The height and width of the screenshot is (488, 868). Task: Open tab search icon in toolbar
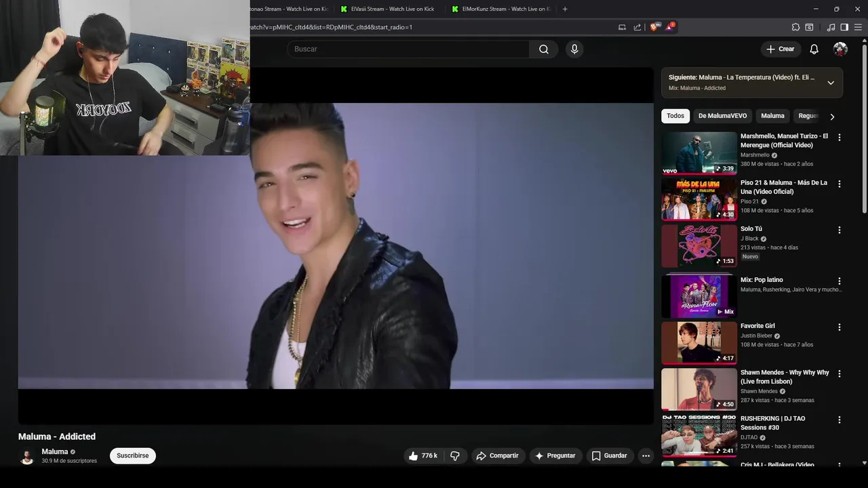[x=809, y=27]
